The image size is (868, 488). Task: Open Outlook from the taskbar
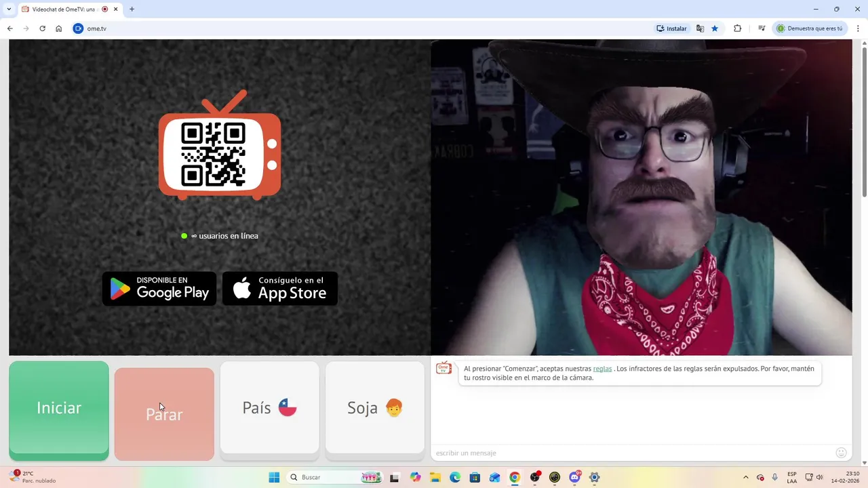(x=495, y=477)
